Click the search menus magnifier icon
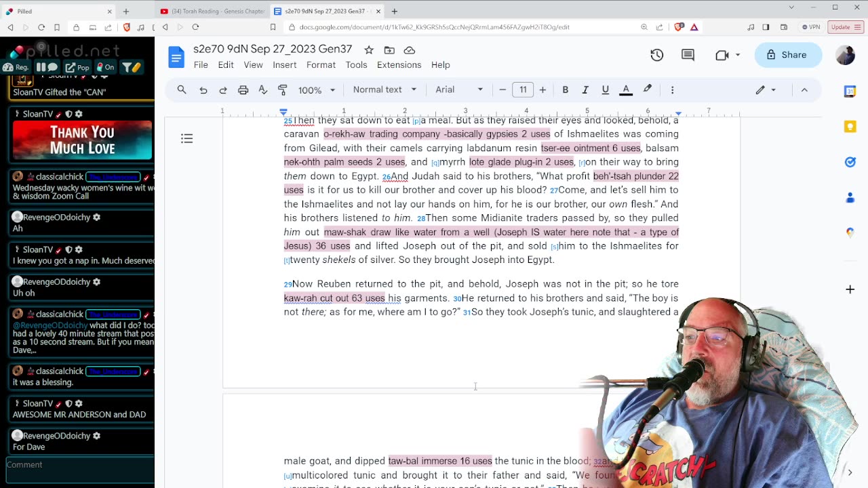This screenshot has height=488, width=868. coord(182,89)
